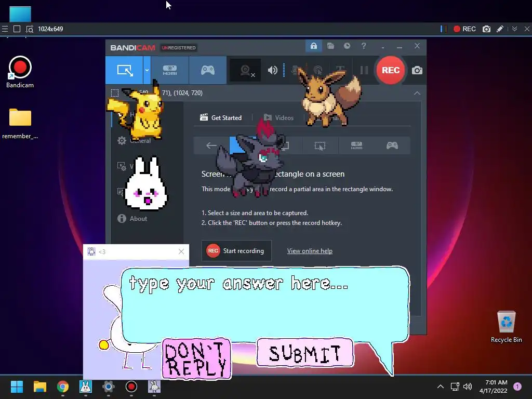532x399 pixels.
Task: Open the output folder icon
Action: point(330,46)
